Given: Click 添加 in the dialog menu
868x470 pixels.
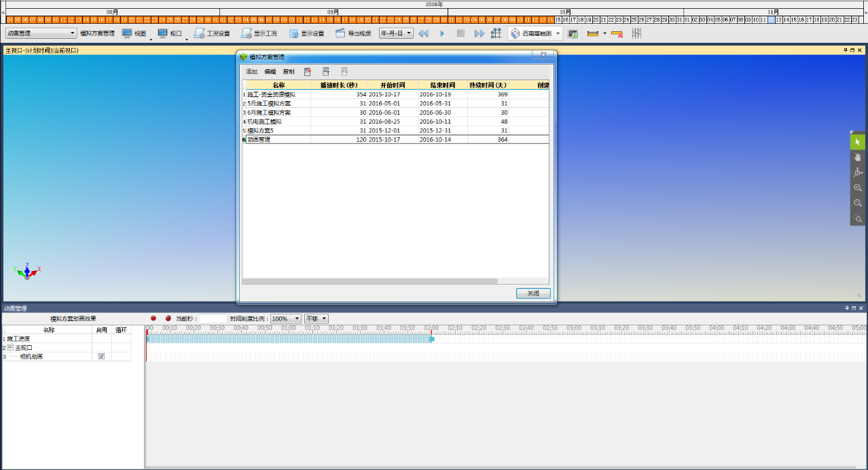Looking at the screenshot, I should (x=252, y=71).
